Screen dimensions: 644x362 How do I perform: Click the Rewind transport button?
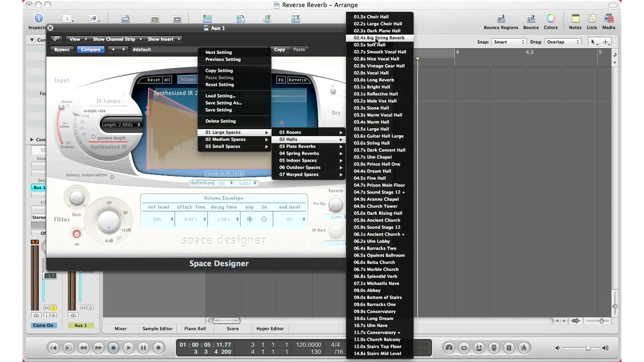84,347
